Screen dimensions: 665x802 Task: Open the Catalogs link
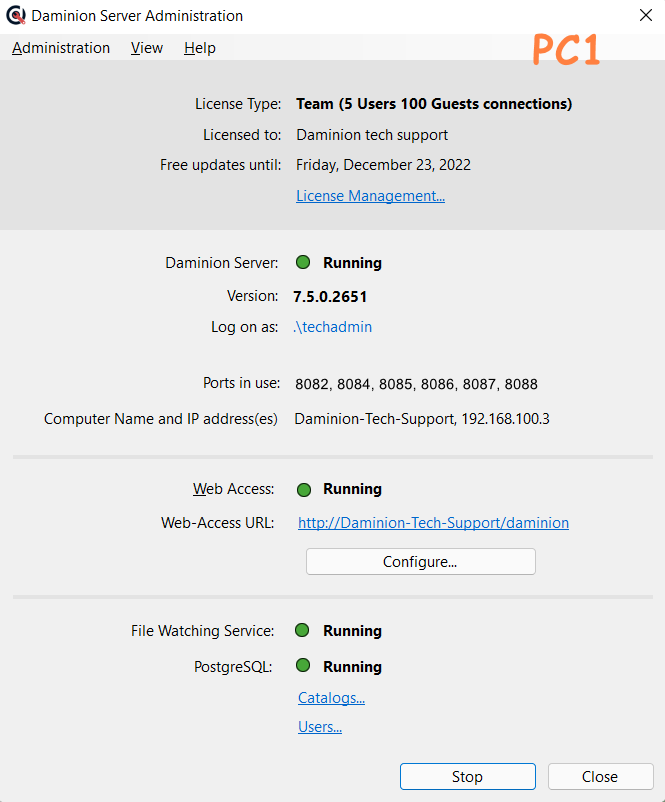[x=331, y=698]
